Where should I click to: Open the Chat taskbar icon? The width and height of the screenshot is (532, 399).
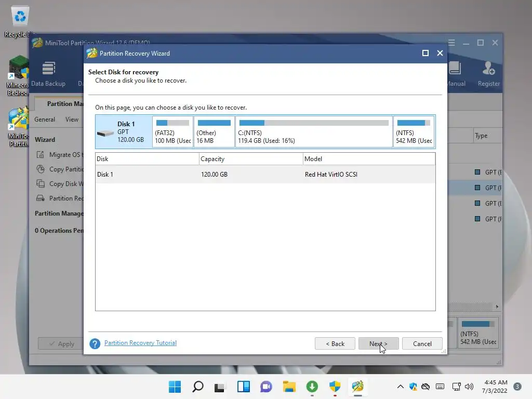point(266,387)
